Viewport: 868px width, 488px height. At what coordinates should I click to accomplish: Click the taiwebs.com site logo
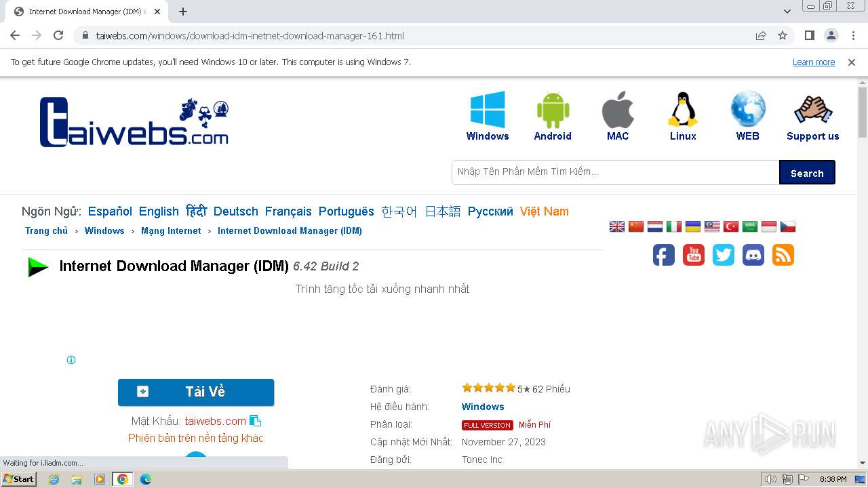134,122
